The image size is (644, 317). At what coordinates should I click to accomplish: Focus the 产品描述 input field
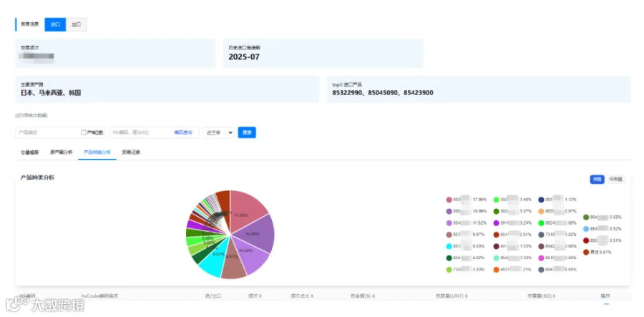click(x=47, y=132)
